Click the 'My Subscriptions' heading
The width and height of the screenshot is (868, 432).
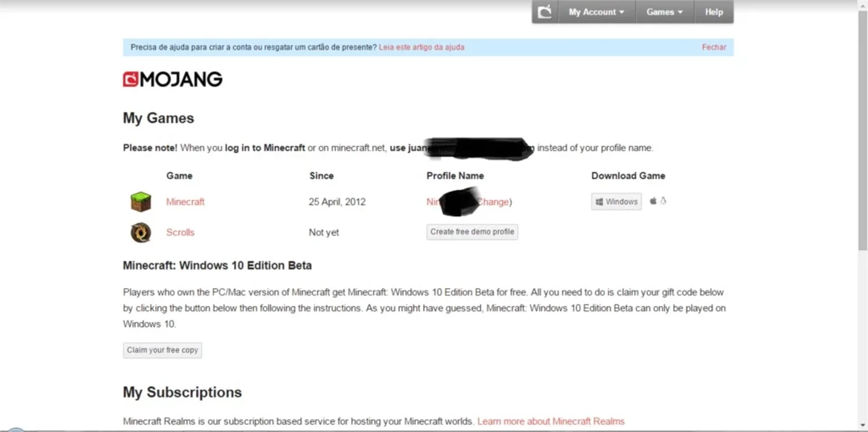click(x=183, y=393)
